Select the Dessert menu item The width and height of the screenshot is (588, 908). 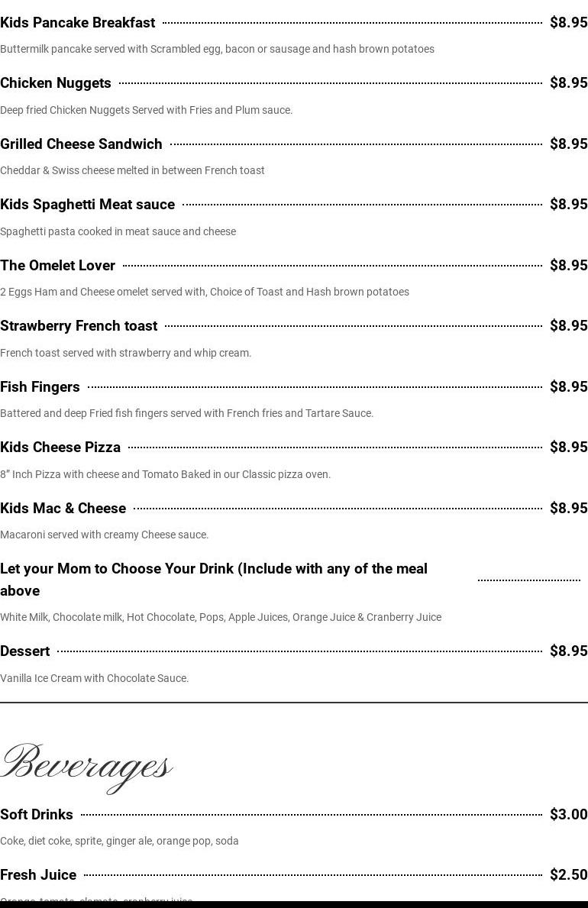tap(24, 651)
